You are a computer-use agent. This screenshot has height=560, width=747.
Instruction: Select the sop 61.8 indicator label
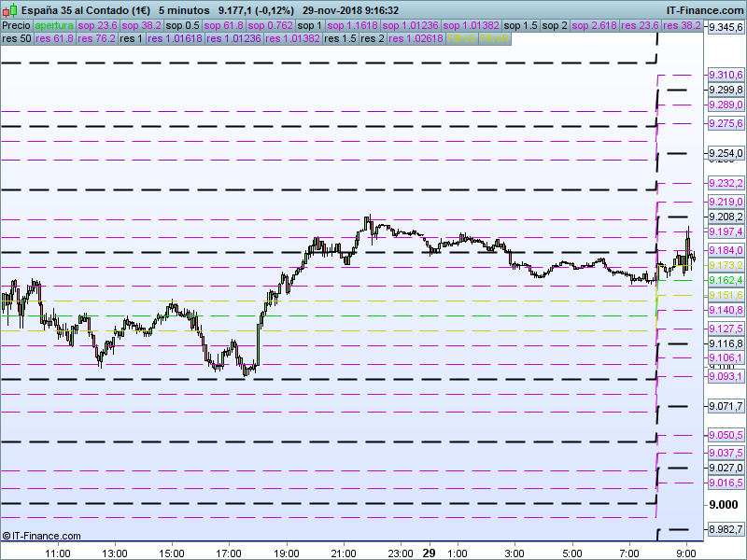click(x=223, y=26)
